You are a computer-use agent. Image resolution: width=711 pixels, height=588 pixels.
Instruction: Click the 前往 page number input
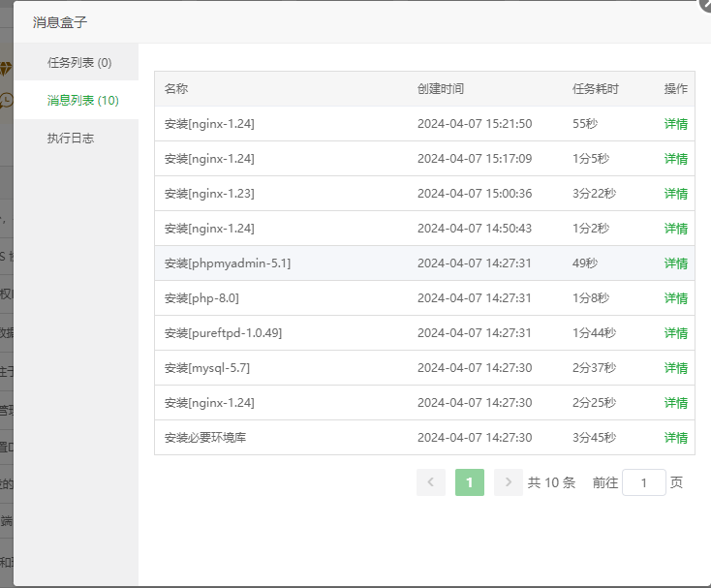click(x=644, y=482)
